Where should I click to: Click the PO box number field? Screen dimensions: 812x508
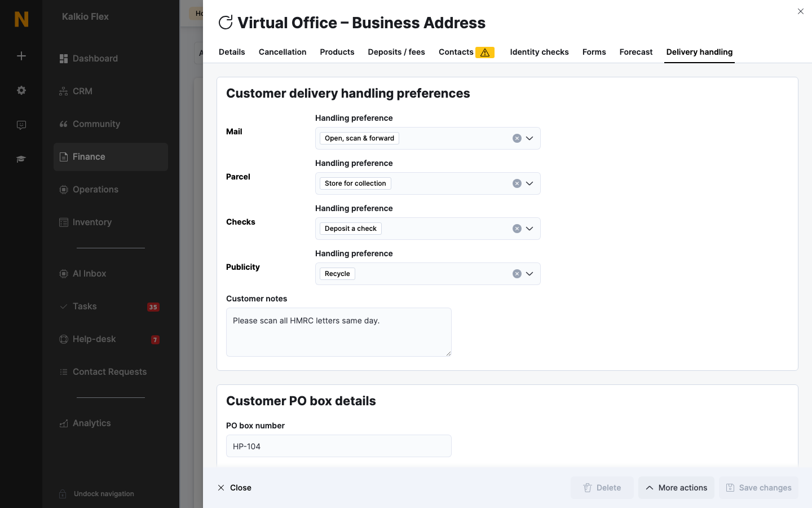click(x=338, y=446)
